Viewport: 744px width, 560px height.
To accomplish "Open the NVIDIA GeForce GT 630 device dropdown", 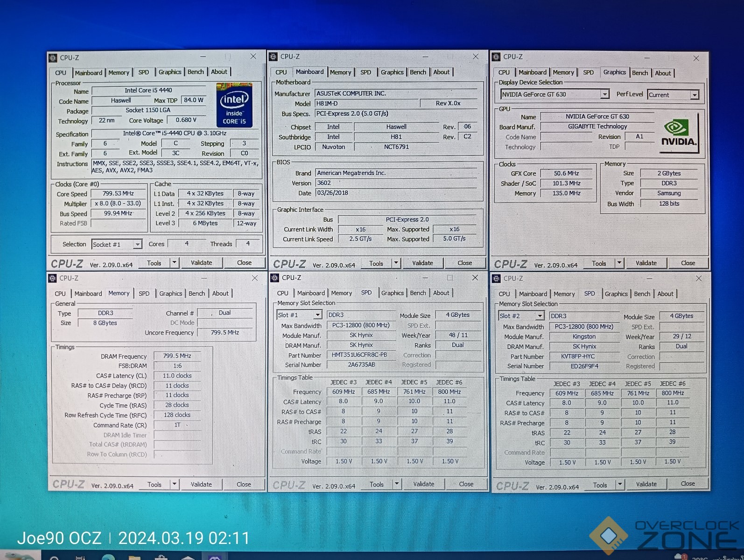I will [x=604, y=94].
